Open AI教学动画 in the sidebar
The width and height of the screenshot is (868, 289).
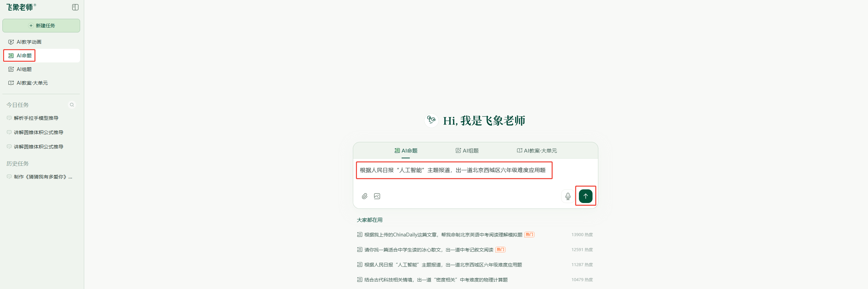tap(29, 42)
